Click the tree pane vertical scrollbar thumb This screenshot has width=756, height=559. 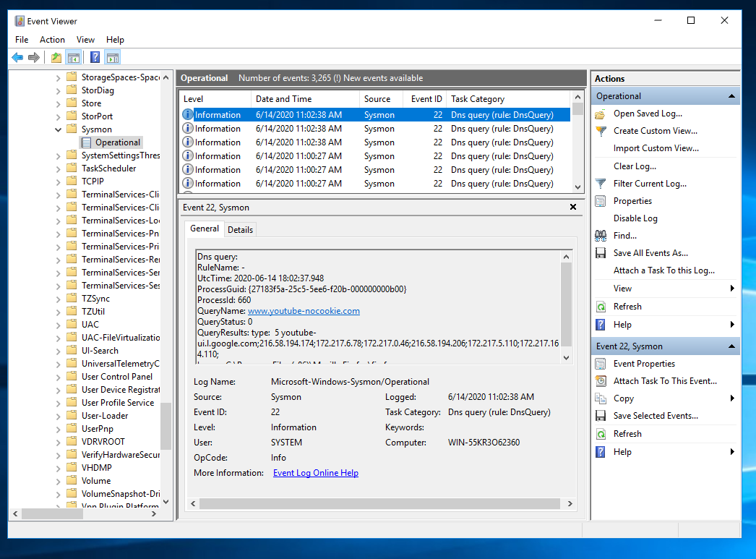click(x=166, y=425)
